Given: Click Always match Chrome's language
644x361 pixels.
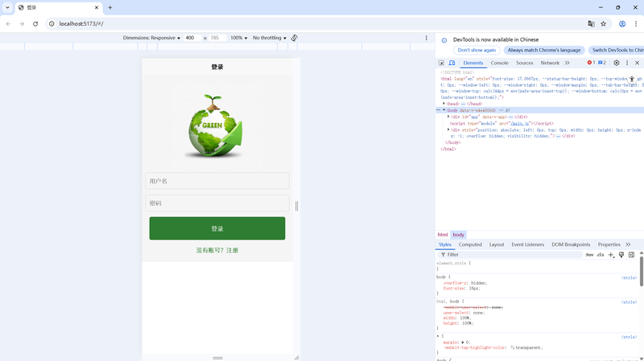Looking at the screenshot, I should (544, 50).
